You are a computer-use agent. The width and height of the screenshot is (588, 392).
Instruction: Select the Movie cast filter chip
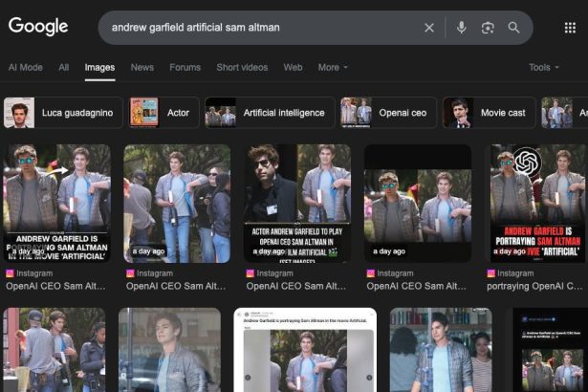[489, 113]
